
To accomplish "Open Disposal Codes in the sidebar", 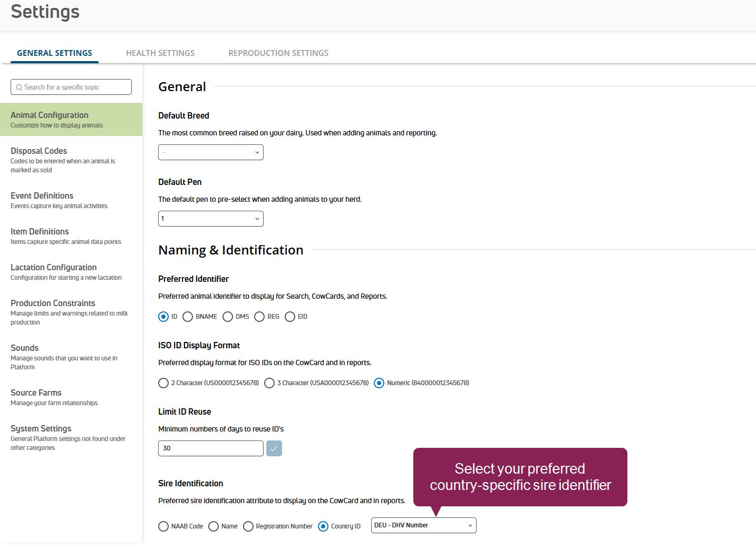I will click(x=39, y=151).
